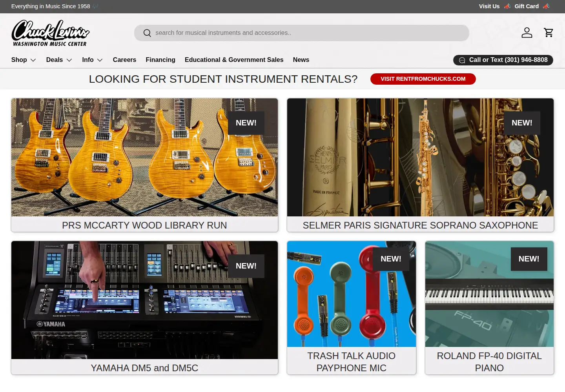
Task: Click the NEW! badge on payphone mic card
Action: [391, 259]
